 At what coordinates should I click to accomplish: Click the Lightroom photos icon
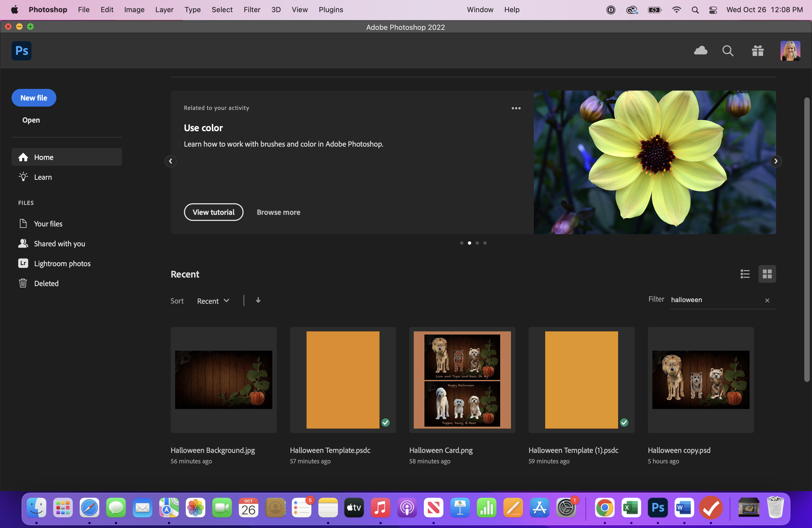pos(22,263)
